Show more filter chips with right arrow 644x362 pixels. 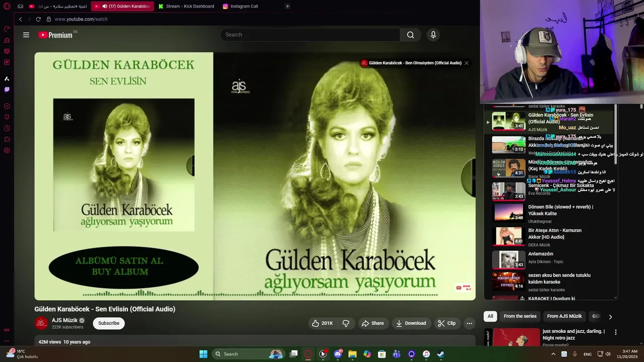[x=610, y=317]
